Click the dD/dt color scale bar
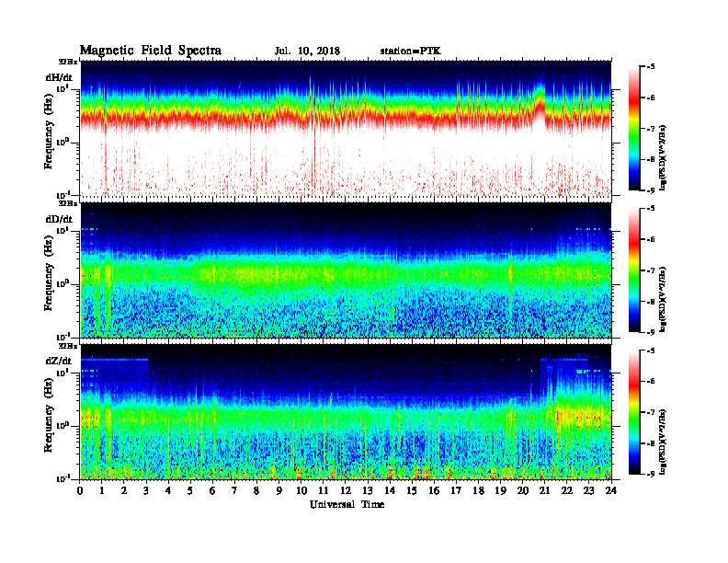728x563 pixels. [x=634, y=270]
